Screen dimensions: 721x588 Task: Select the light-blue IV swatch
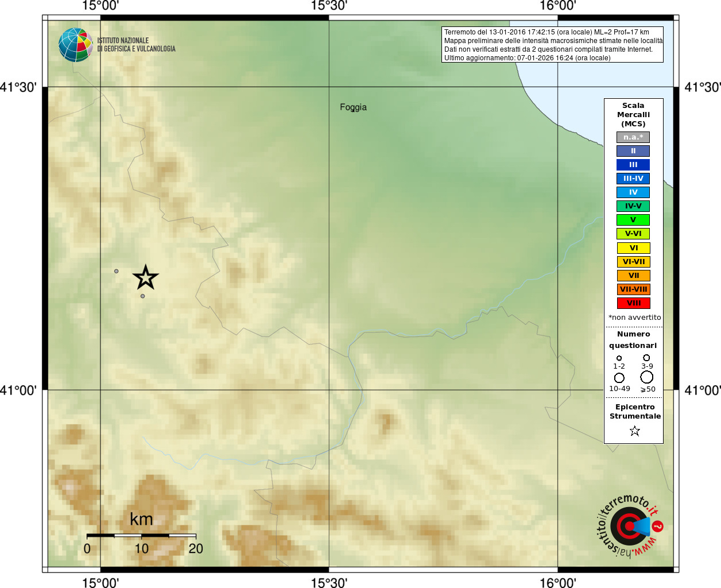coord(633,192)
